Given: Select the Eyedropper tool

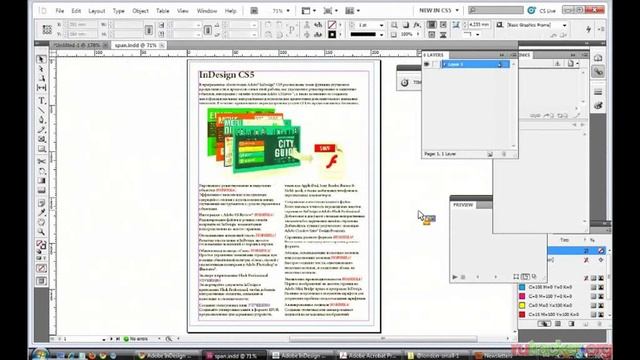Looking at the screenshot, I should tap(41, 213).
